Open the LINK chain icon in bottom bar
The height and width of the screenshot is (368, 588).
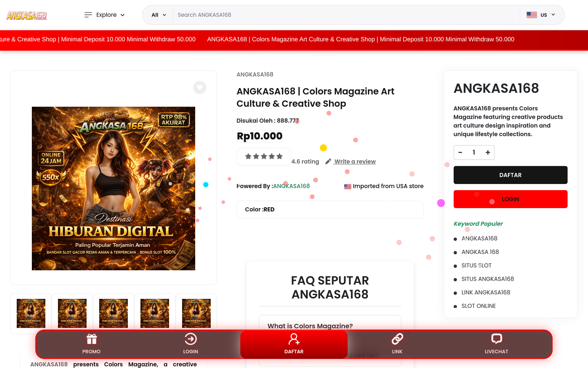pyautogui.click(x=397, y=339)
